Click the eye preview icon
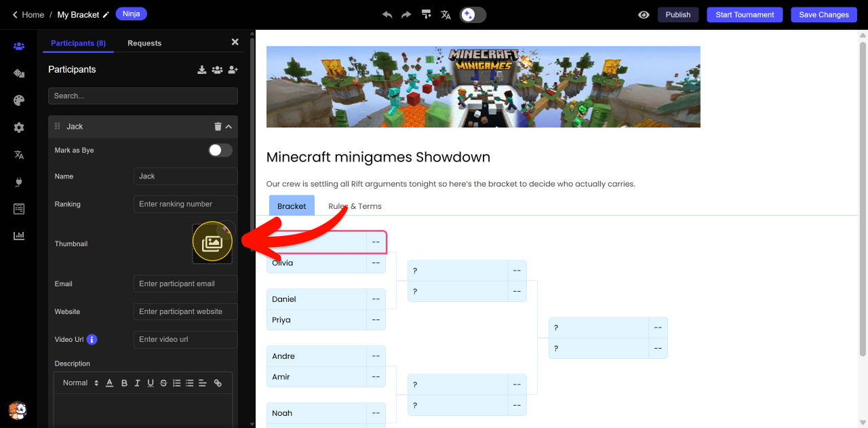 (644, 14)
